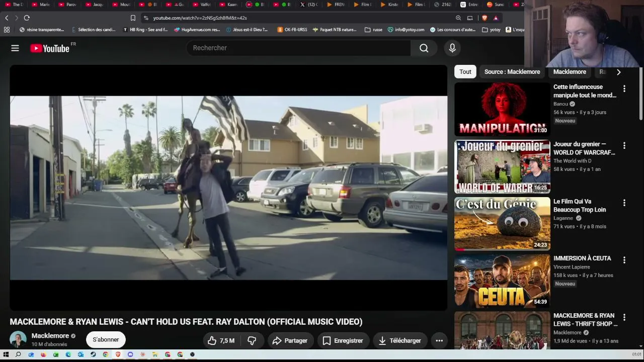Open The World with D channel name
Viewport: 644px width, 362px height.
click(573, 161)
